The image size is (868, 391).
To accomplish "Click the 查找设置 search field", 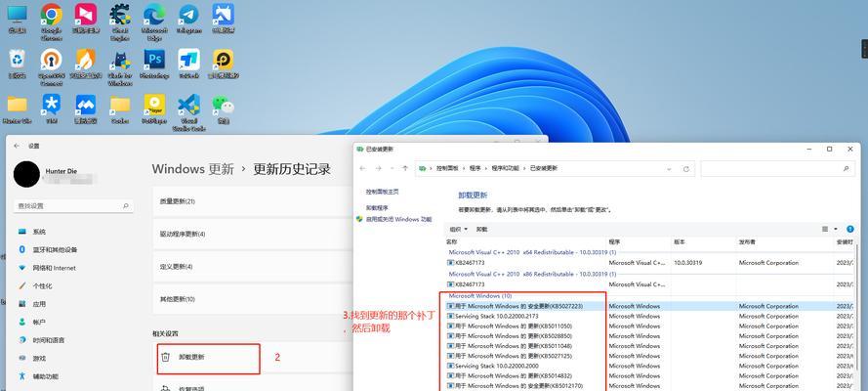I will click(x=73, y=206).
